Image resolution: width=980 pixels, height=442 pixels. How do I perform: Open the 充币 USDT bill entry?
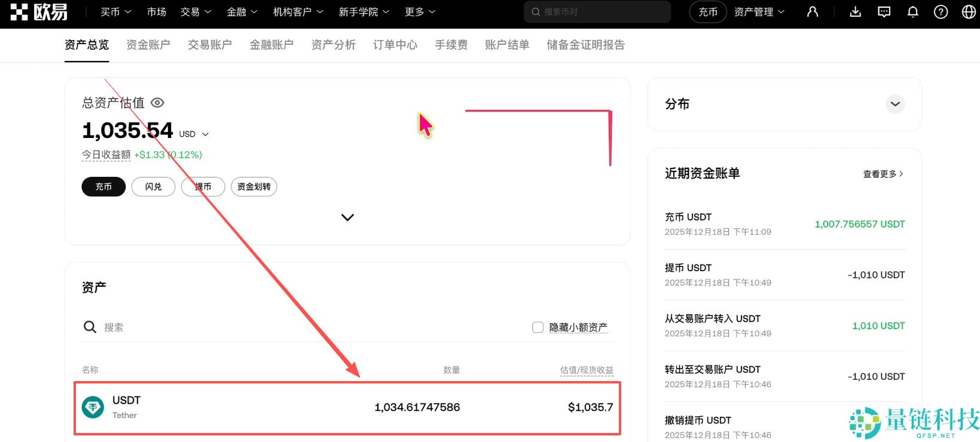[784, 224]
